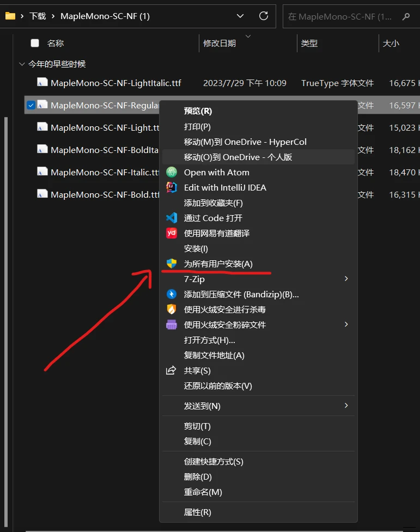
Task: Select 移动(O)到 OneDrive - 个人版
Action: coord(258,157)
